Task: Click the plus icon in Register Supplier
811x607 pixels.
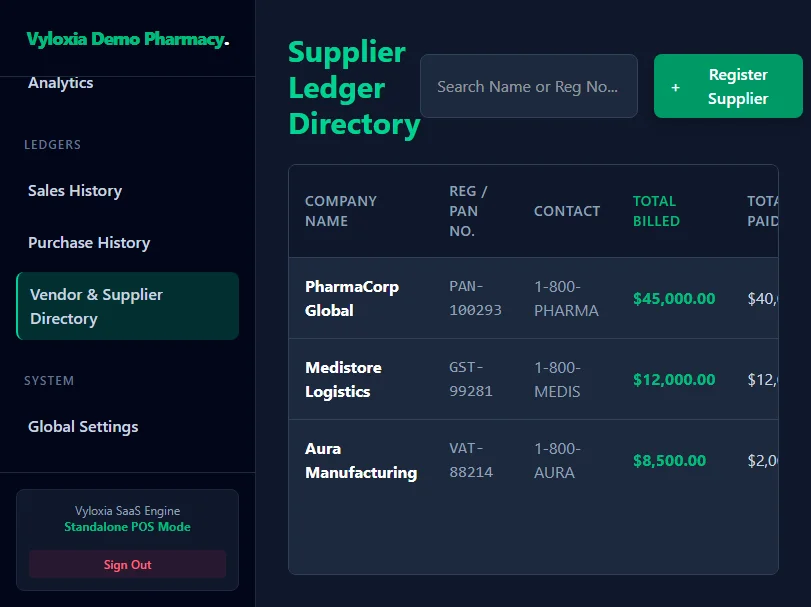Action: (x=675, y=87)
